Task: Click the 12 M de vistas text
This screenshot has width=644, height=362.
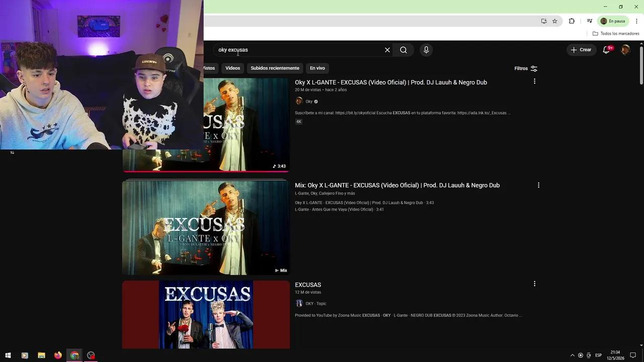Action: tap(308, 292)
